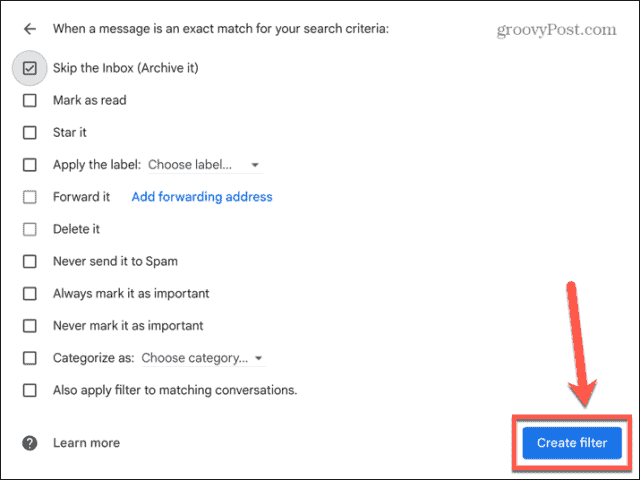Click the Choose category dropdown arrow
The height and width of the screenshot is (480, 640).
click(x=258, y=358)
